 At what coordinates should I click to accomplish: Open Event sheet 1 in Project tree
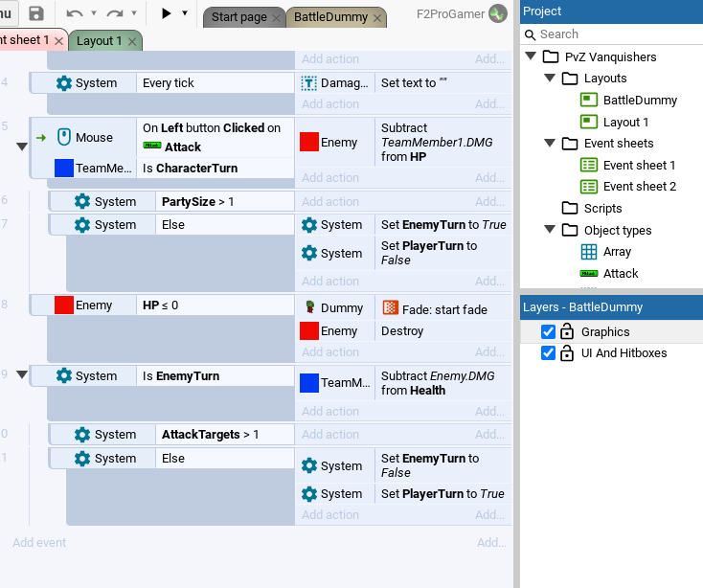[640, 166]
